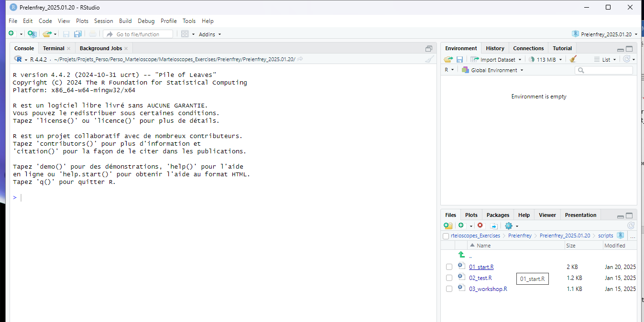Go to parent directory via green arrow
644x322 pixels.
pyautogui.click(x=461, y=255)
